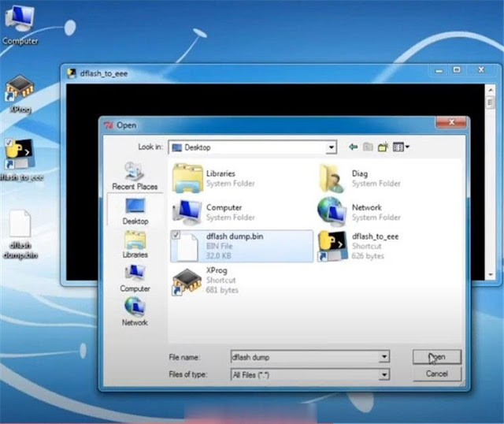Click the Cancel button

tap(437, 374)
